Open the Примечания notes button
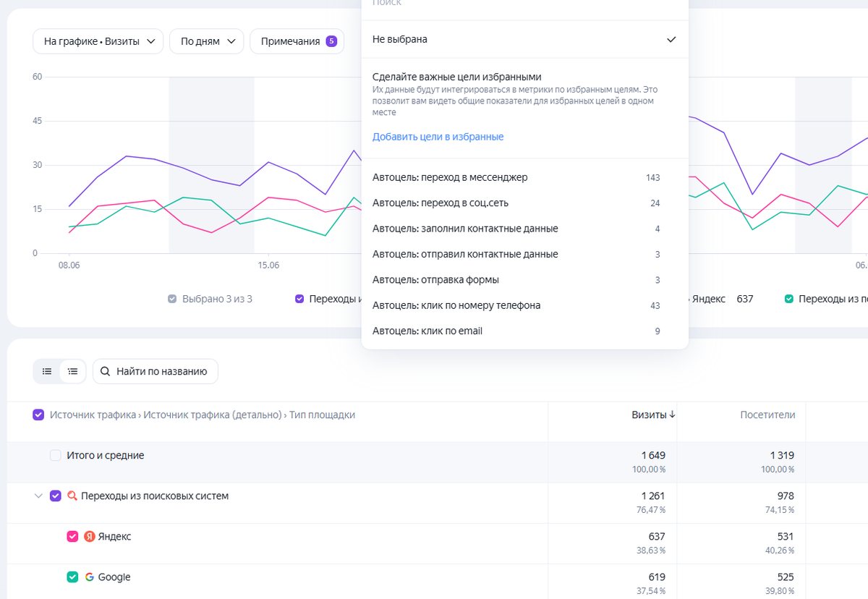 (297, 41)
